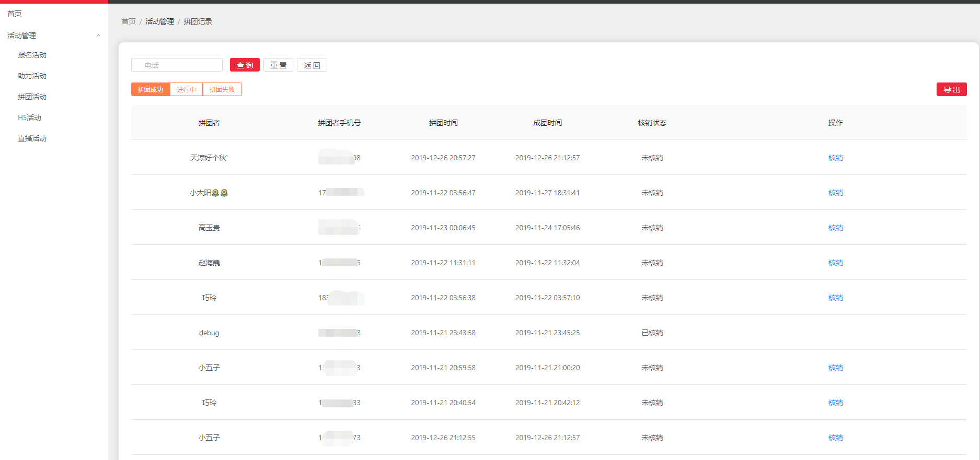Focus the 电话 search input field
Image resolution: width=980 pixels, height=460 pixels.
click(x=177, y=65)
